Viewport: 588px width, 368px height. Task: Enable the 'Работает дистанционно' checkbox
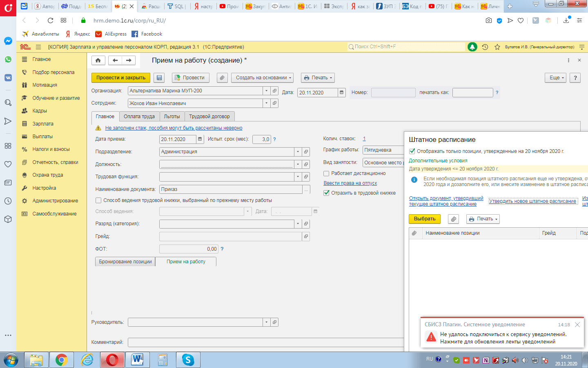[326, 173]
